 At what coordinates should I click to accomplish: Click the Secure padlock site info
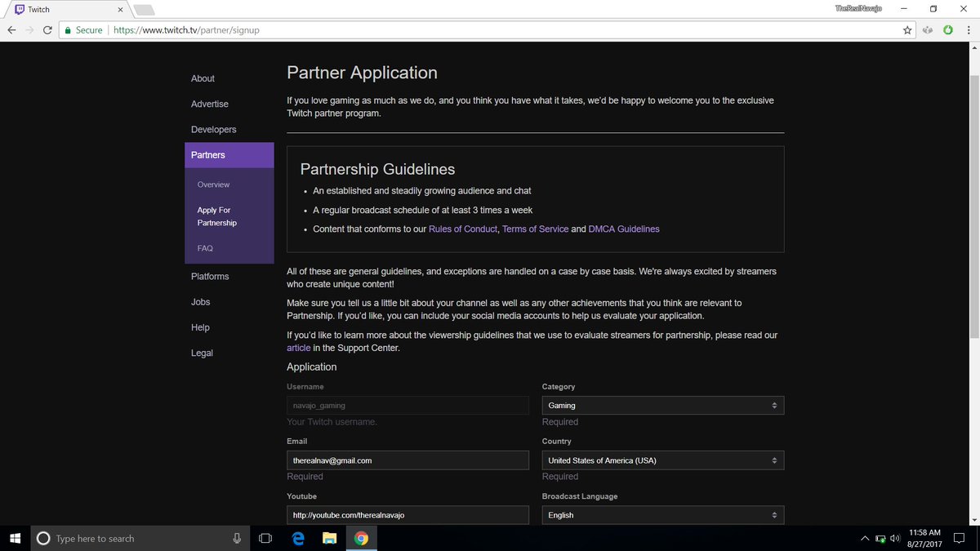coord(83,30)
